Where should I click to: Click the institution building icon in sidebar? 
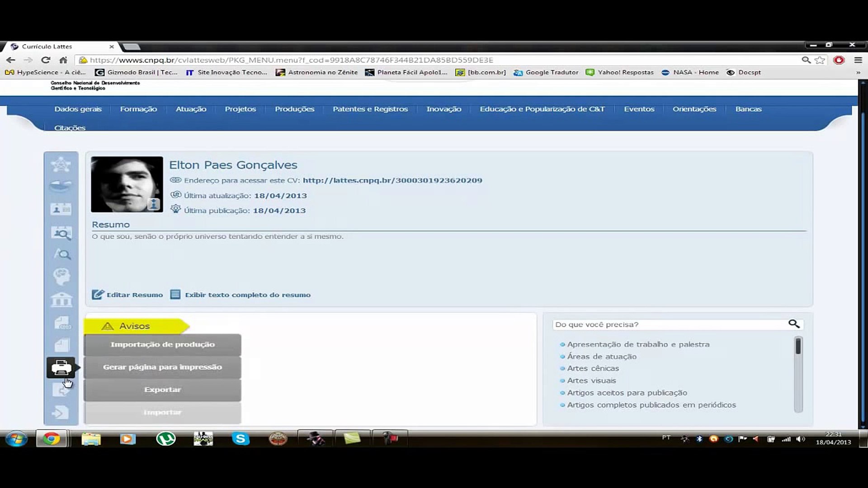(x=61, y=300)
